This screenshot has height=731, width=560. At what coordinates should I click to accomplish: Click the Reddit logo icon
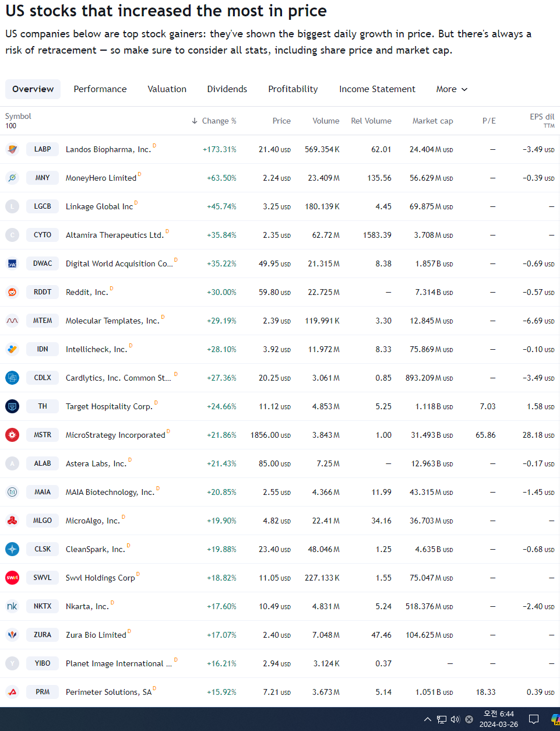(12, 292)
